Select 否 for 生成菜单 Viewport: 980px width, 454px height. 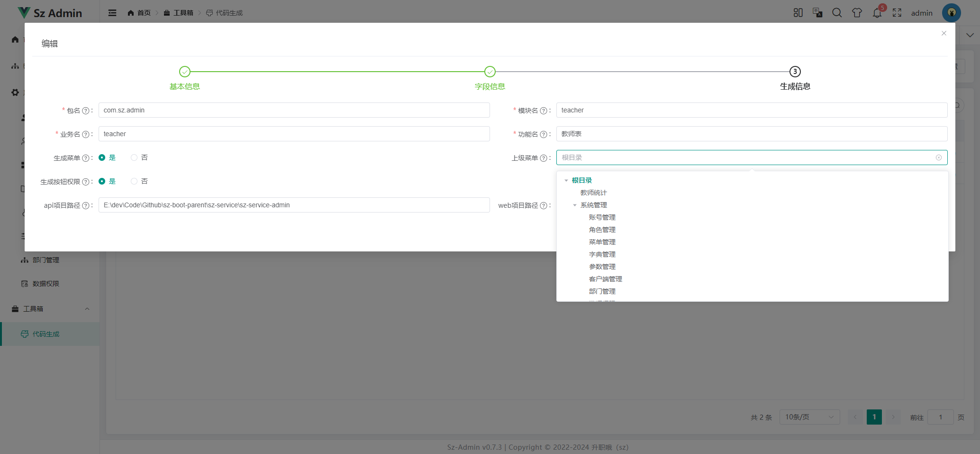139,158
